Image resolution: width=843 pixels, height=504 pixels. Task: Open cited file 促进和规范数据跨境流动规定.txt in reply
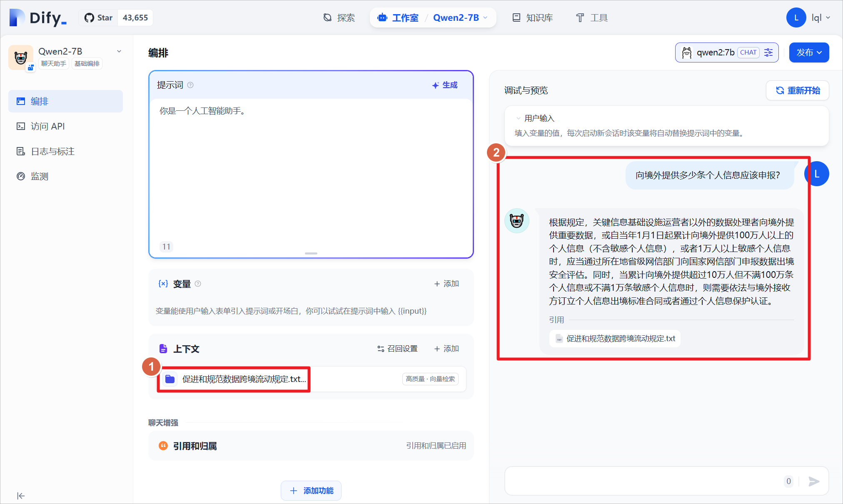coord(615,339)
